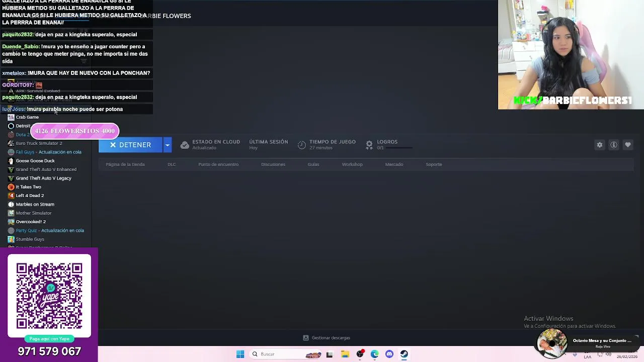This screenshot has width=644, height=362.
Task: Select Grand Theft Auto V Legacy
Action: pyautogui.click(x=44, y=178)
